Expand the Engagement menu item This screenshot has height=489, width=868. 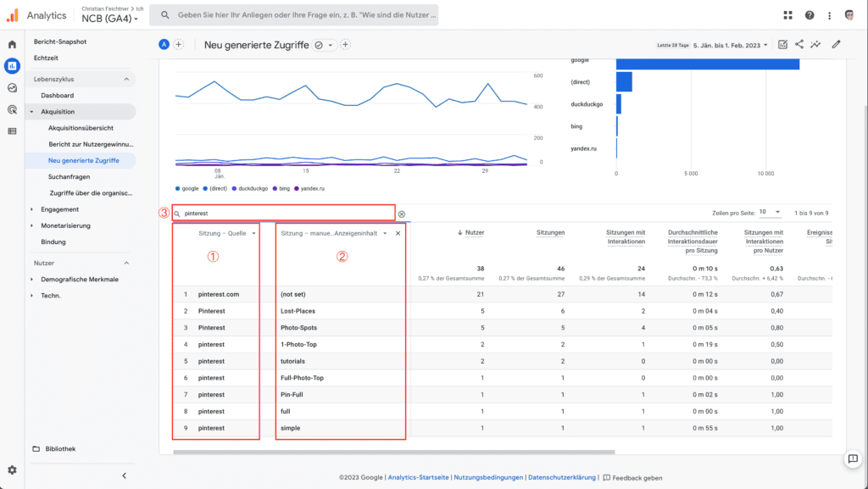pos(32,209)
